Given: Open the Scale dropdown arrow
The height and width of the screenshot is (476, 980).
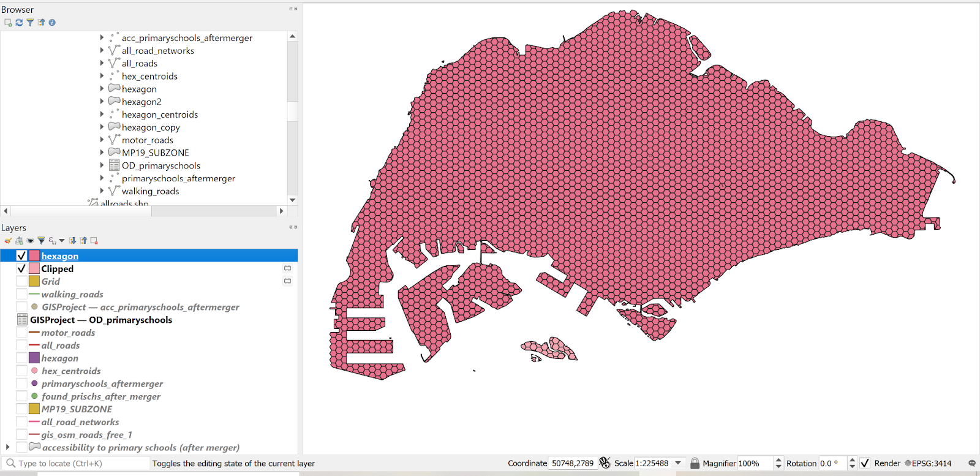Looking at the screenshot, I should (678, 463).
